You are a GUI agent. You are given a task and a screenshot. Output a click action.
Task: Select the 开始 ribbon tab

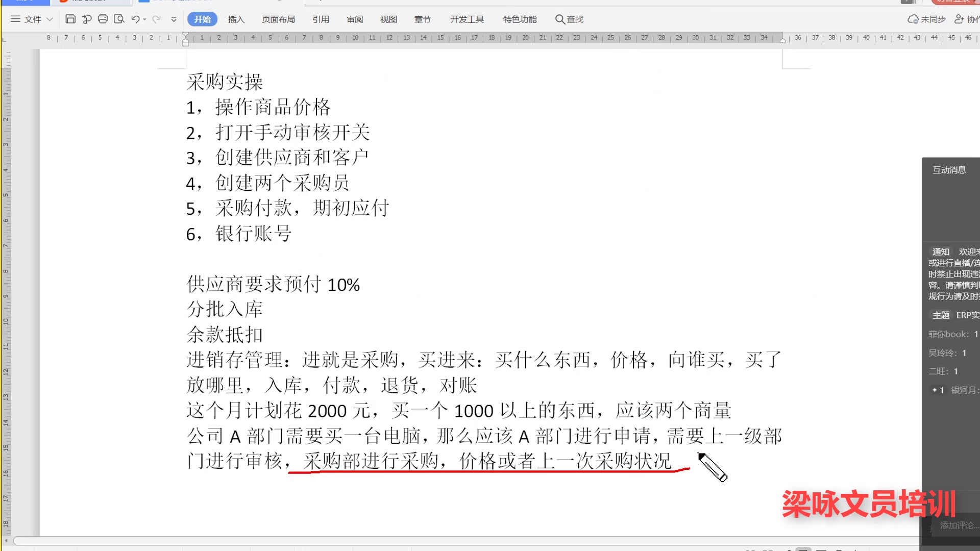click(x=202, y=19)
